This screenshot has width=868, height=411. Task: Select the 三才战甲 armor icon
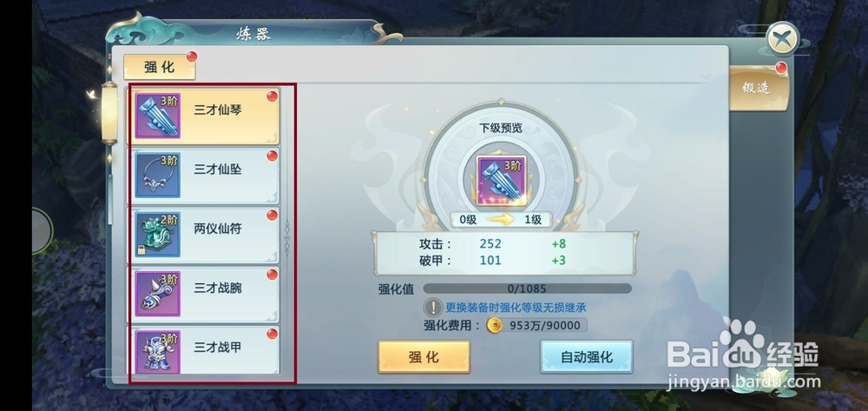click(x=158, y=352)
